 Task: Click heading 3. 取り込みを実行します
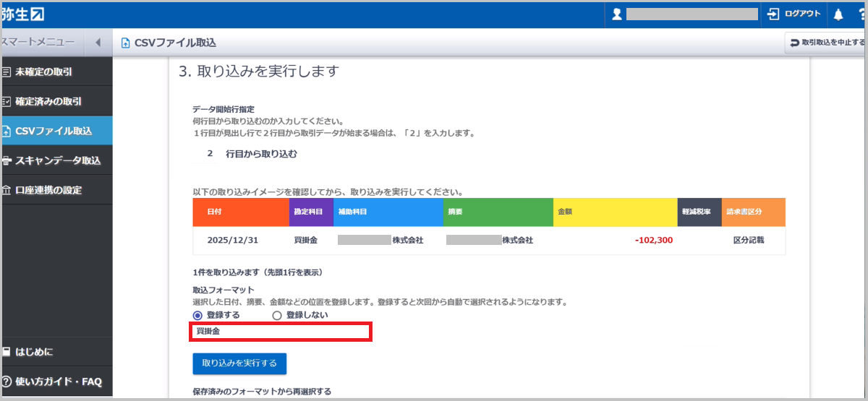pos(259,72)
